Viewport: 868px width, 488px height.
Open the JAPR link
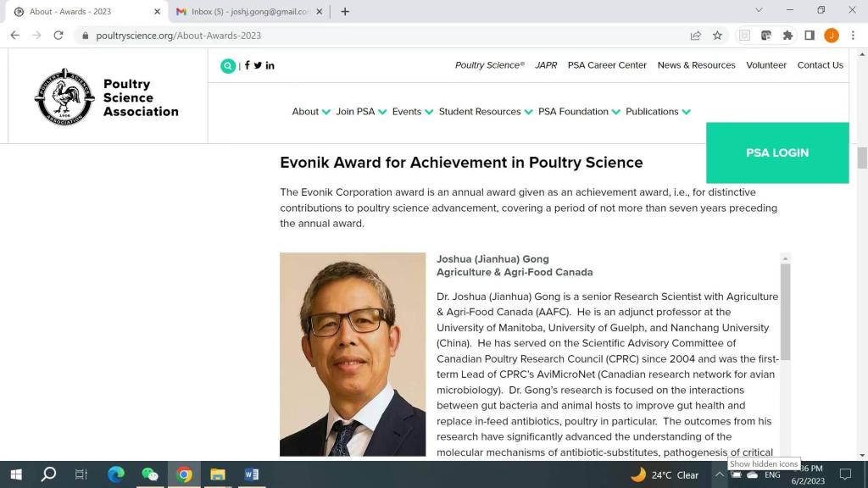point(546,65)
